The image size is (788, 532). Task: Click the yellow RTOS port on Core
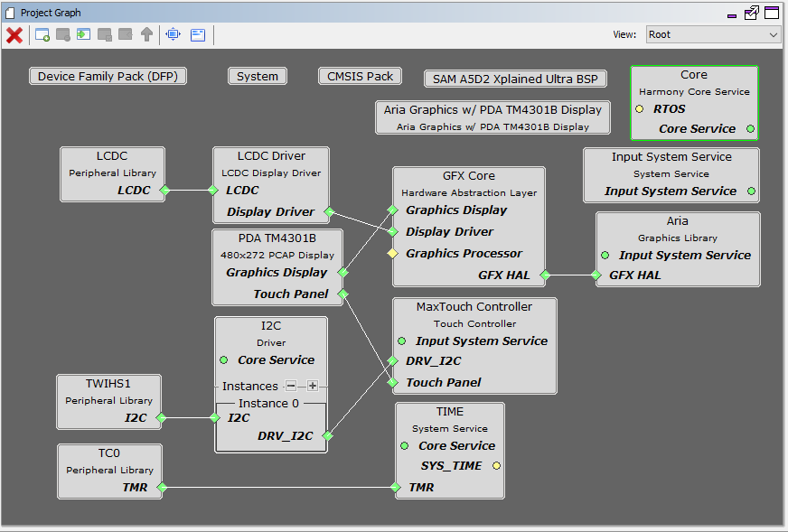click(x=639, y=109)
